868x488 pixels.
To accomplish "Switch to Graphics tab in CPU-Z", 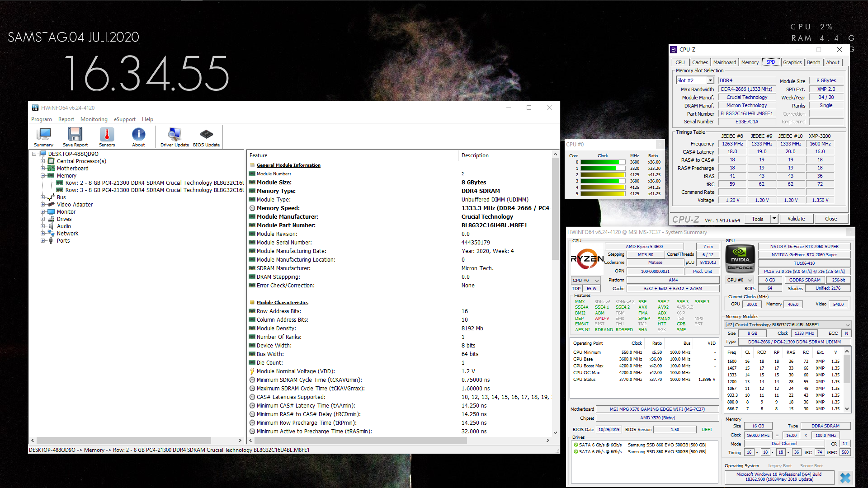I will click(793, 62).
